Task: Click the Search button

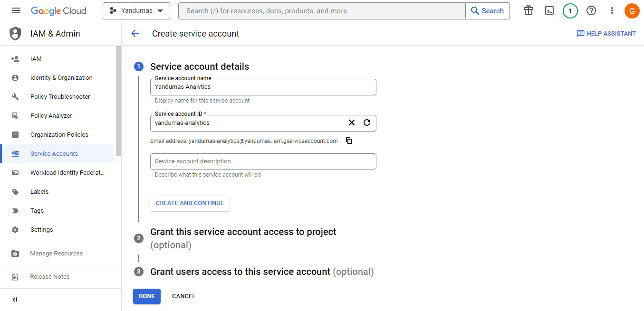Action: coord(488,10)
